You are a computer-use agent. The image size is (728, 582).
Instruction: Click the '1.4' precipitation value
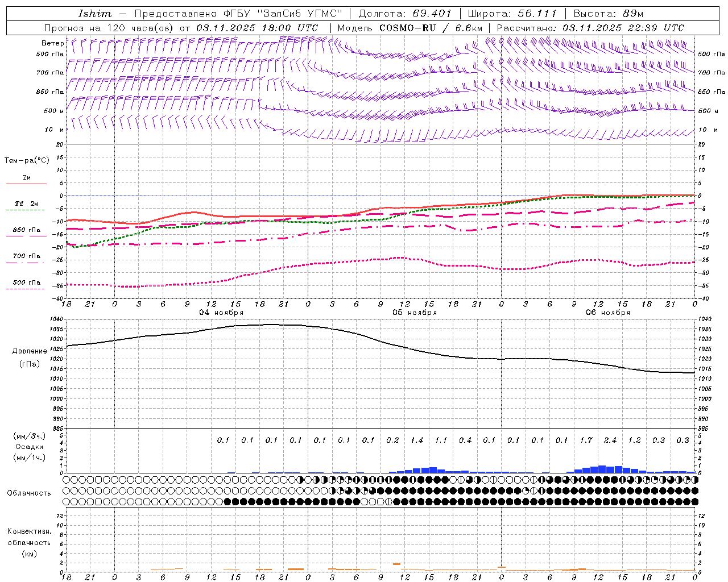(417, 440)
